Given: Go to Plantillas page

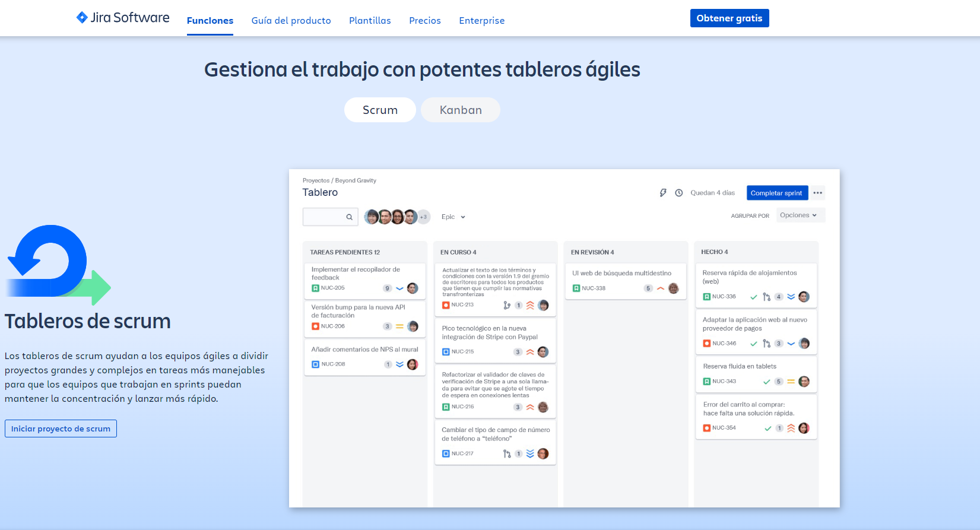Looking at the screenshot, I should (x=370, y=20).
